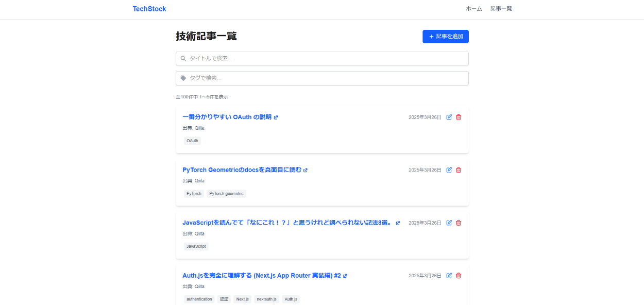Select the PyTorch-geometric tag chip
This screenshot has width=644, height=305.
[x=226, y=194]
